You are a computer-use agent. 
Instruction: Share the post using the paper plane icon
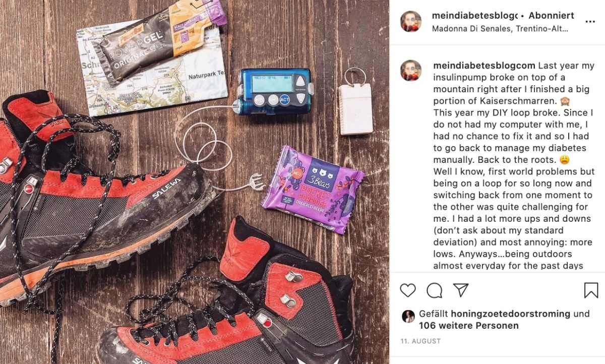(460, 290)
